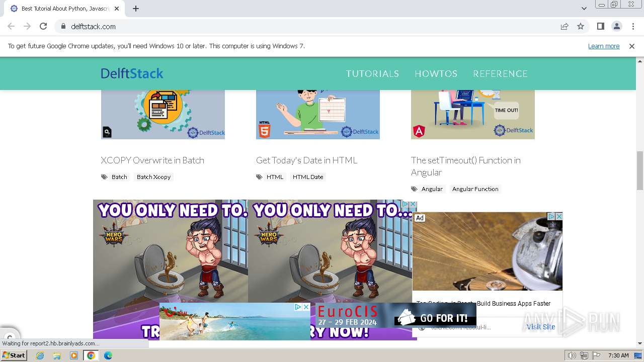Image resolution: width=644 pixels, height=362 pixels.
Task: Follow the Visit Site ad link
Action: pyautogui.click(x=541, y=327)
